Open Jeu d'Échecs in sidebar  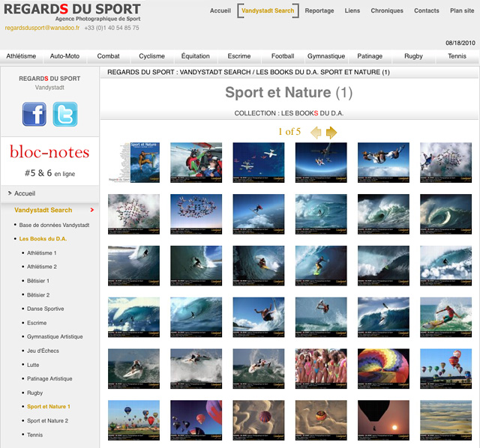click(43, 351)
